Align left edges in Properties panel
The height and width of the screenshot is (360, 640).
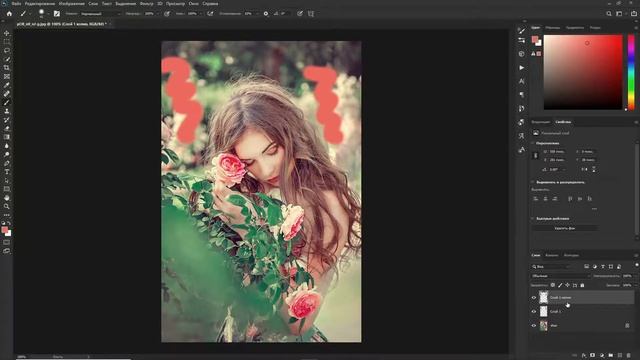coord(536,199)
